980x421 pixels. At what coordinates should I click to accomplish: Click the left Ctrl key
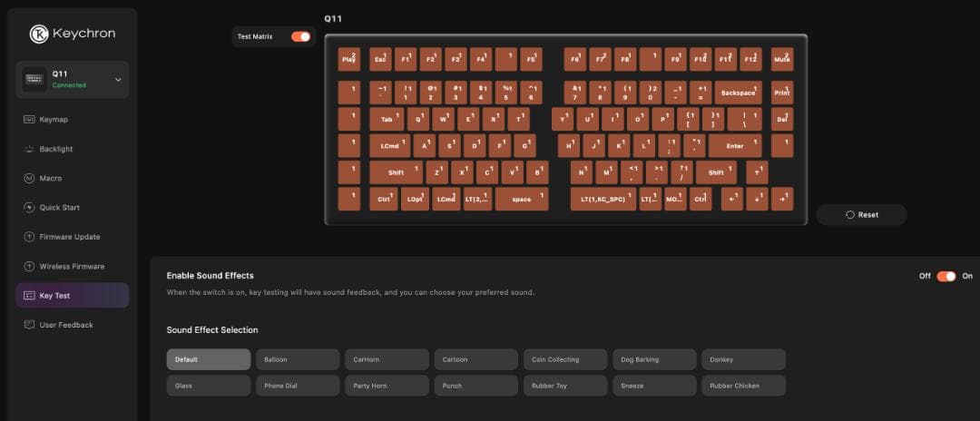click(x=383, y=199)
